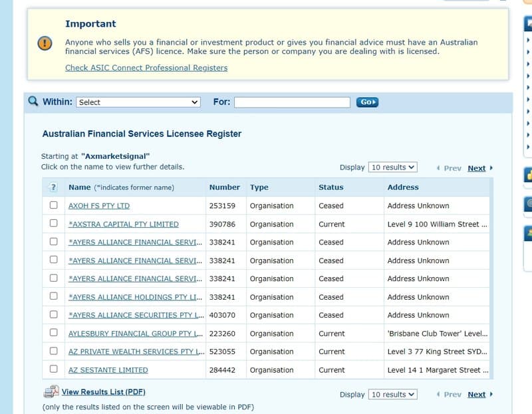Screen dimensions: 532x414
Task: Check the box for AYLESBURY FINANCIAL GROUP
Action: [54, 333]
